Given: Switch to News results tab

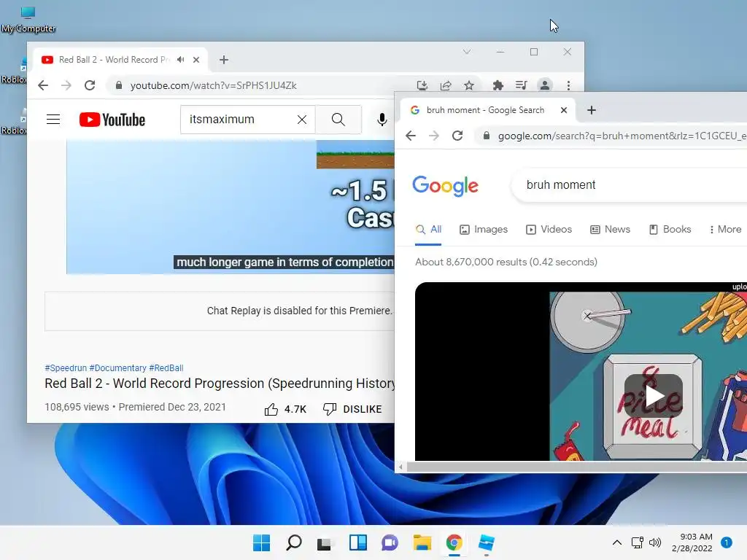Looking at the screenshot, I should [x=611, y=230].
